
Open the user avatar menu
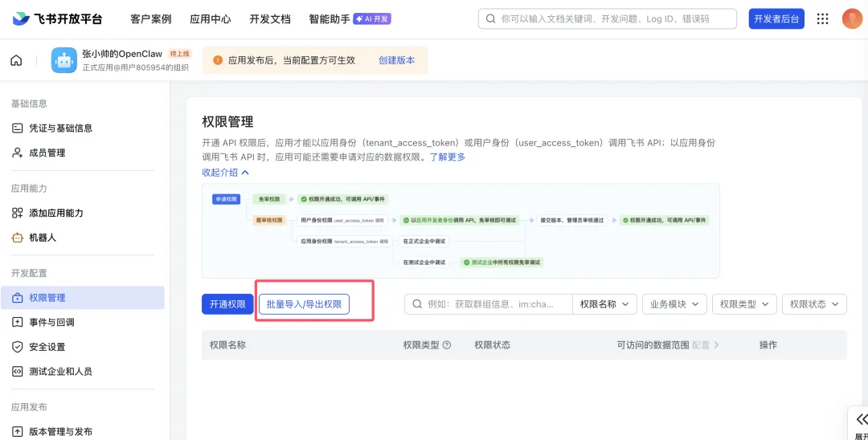pyautogui.click(x=852, y=18)
